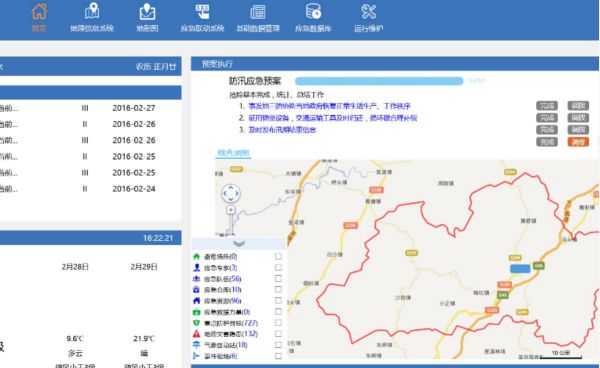Click the right gray button for step 3
The width and height of the screenshot is (600, 368).
click(578, 130)
